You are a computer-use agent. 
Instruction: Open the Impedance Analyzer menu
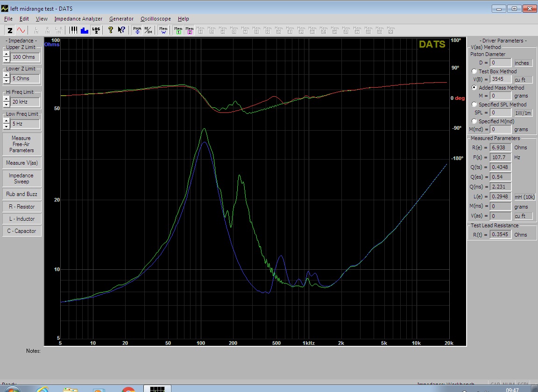tap(78, 19)
